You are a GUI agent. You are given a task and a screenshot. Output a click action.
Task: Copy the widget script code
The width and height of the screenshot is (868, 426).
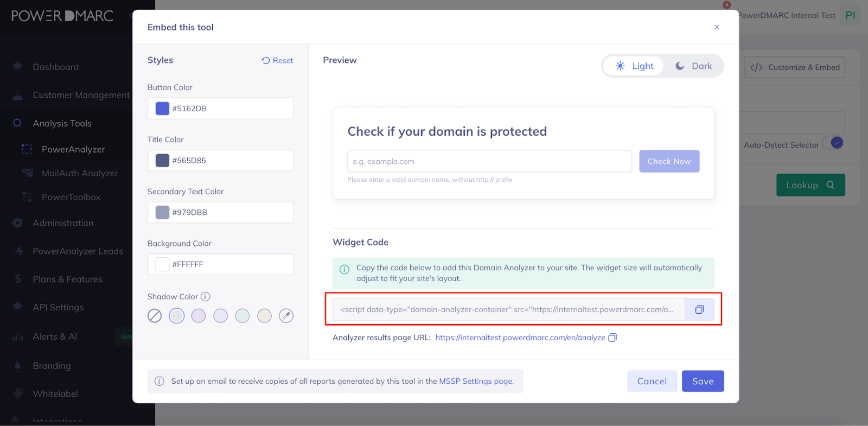(699, 309)
